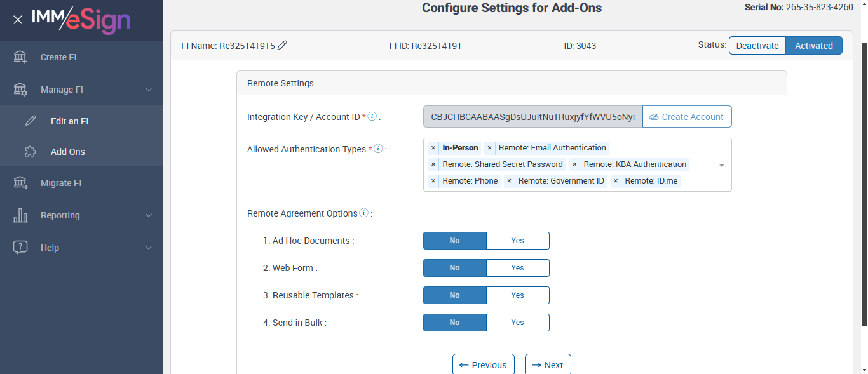Remove the In-Person authentication tag
The width and height of the screenshot is (868, 374).
(433, 148)
